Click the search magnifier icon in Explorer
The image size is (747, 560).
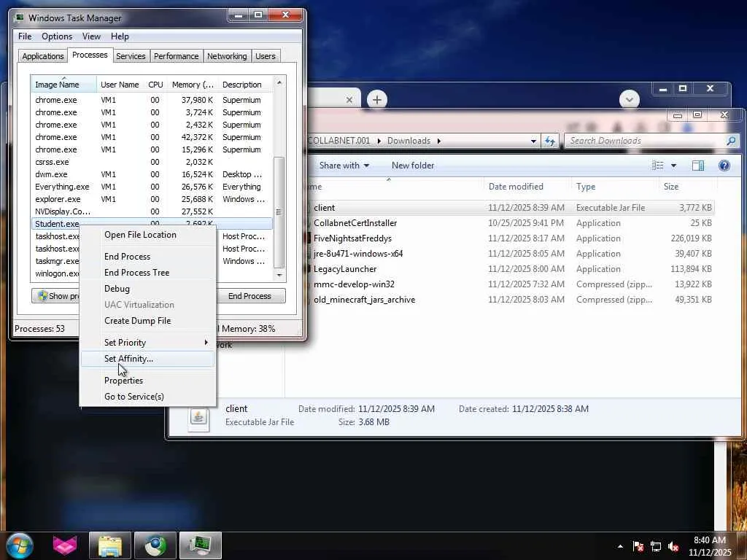(x=731, y=141)
